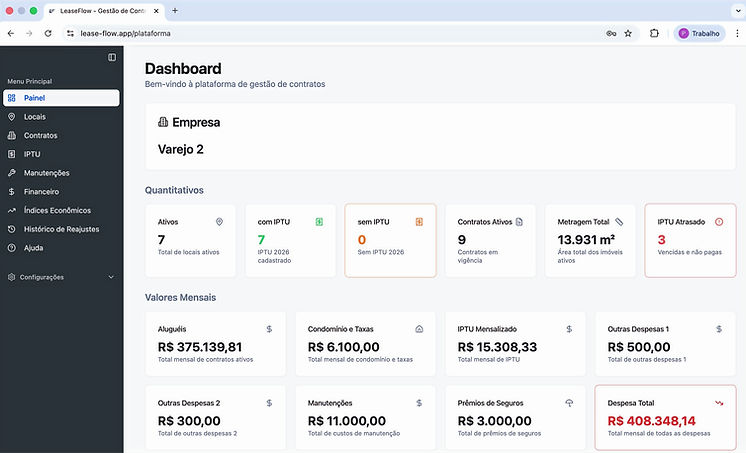Click the home icon on Condomínio e Taxas card

point(419,329)
